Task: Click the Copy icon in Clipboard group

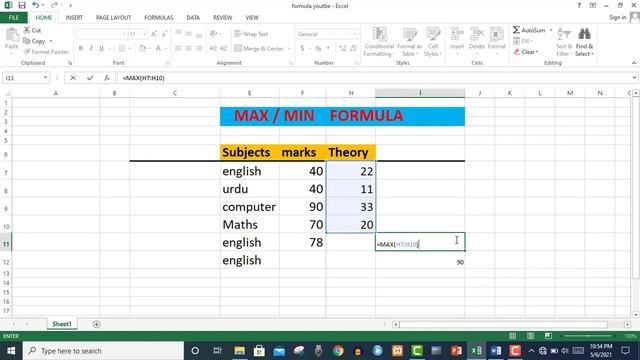Action: pos(27,41)
